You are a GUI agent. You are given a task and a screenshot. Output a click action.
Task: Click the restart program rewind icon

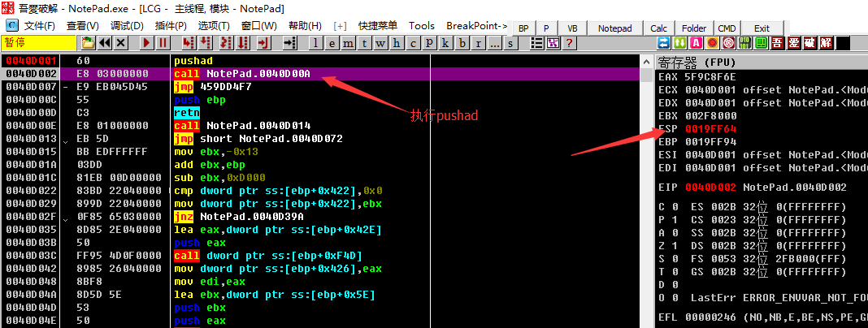(105, 42)
